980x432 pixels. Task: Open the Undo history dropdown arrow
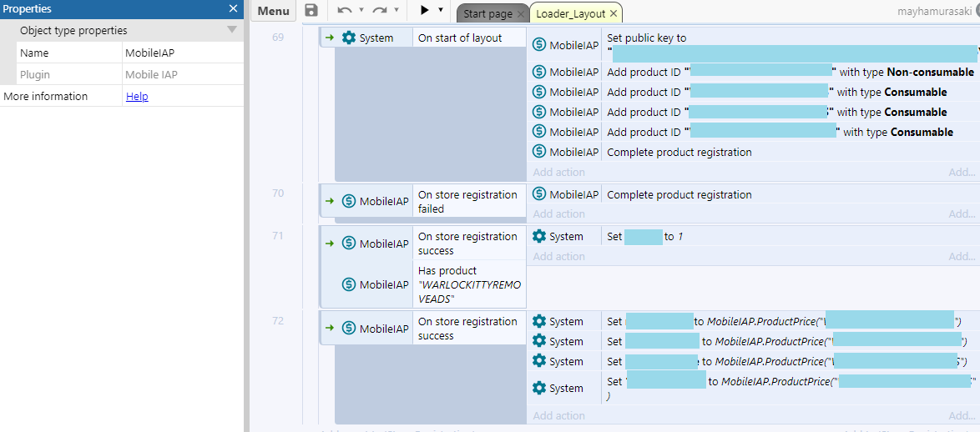[x=361, y=11]
